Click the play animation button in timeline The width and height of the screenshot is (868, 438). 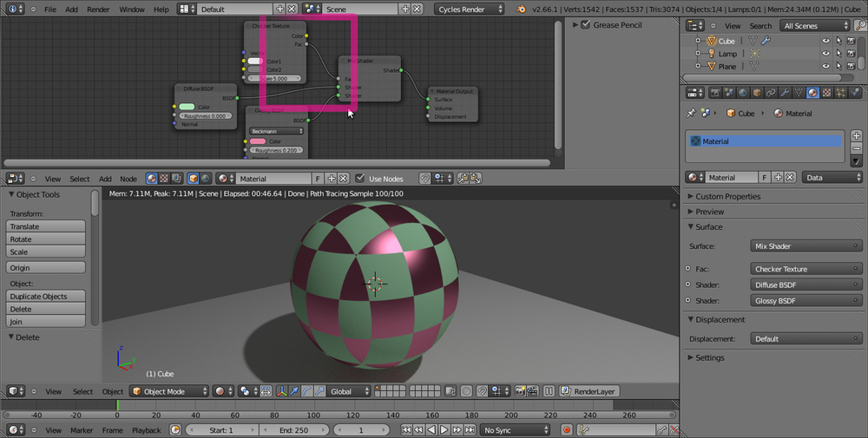444,429
